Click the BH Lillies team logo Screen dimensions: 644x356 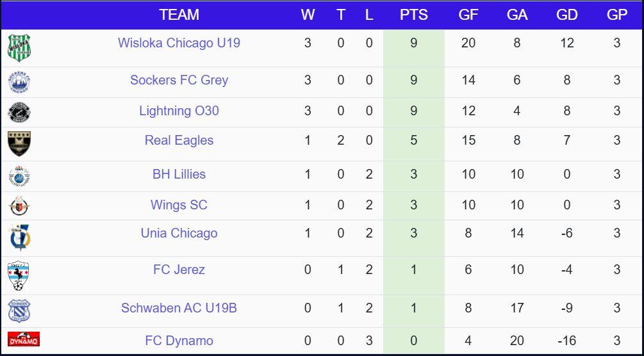tap(19, 176)
